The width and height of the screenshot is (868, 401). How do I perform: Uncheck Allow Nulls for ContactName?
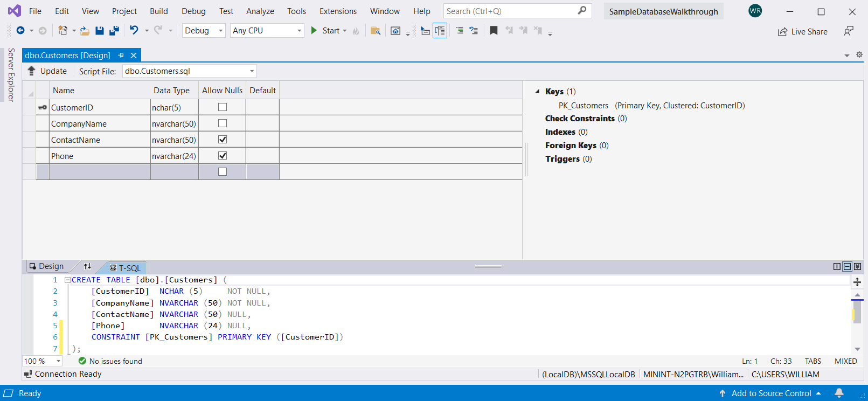pos(223,140)
